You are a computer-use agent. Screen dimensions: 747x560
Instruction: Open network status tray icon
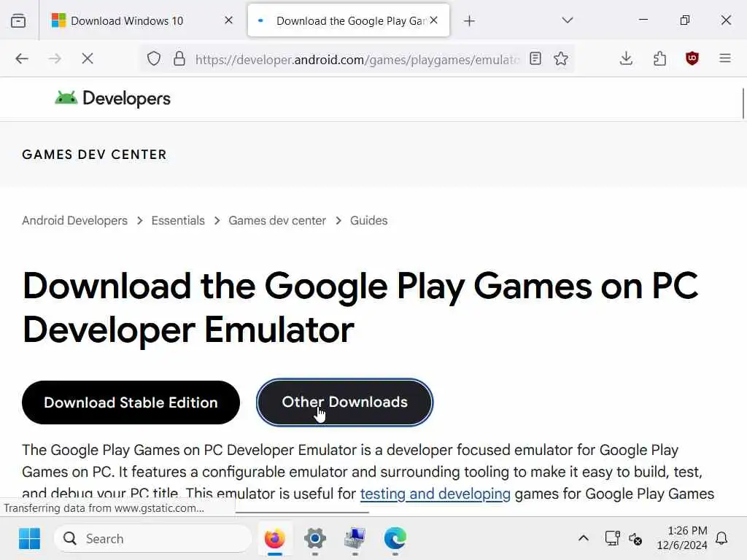click(x=612, y=539)
